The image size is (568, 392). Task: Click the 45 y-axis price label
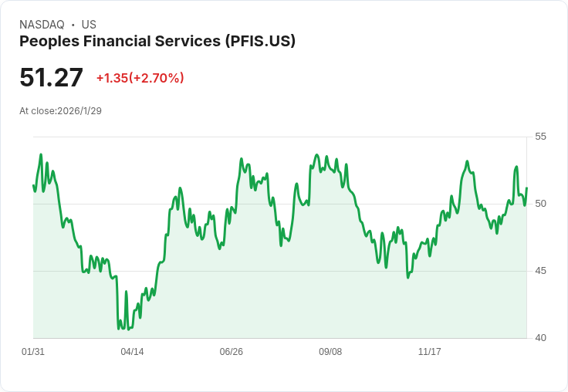coord(540,271)
